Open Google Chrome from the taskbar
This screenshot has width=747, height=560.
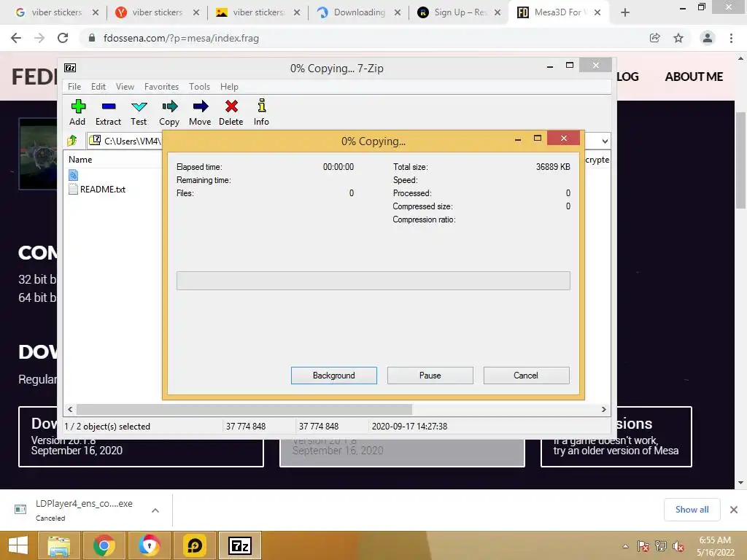point(104,545)
